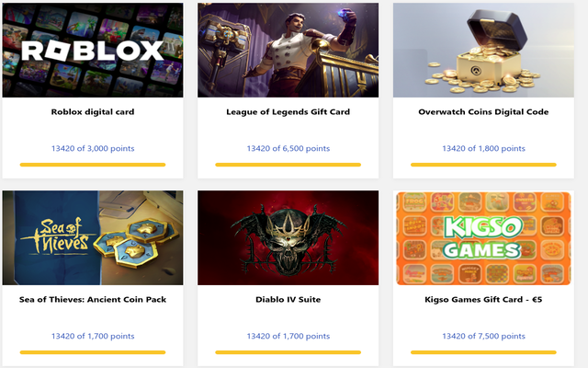Open Kigso Games Gift Card - €5 title
Viewport: 588px width, 368px height.
483,299
